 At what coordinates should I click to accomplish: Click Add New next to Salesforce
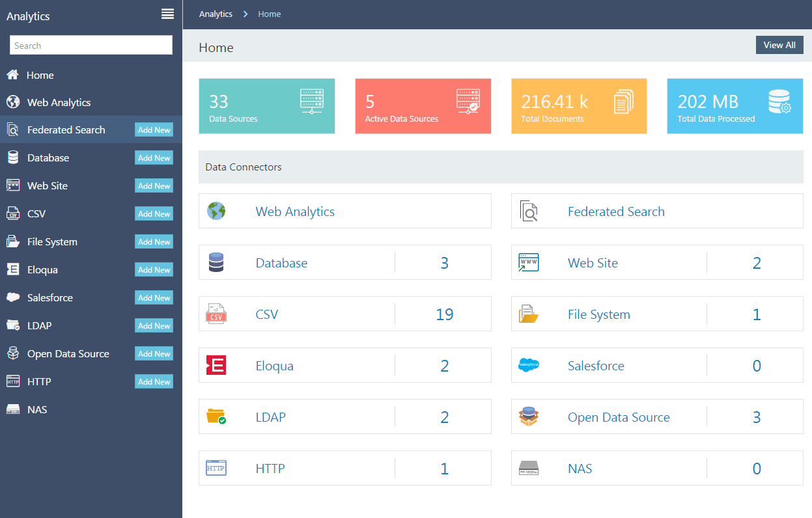(x=154, y=297)
